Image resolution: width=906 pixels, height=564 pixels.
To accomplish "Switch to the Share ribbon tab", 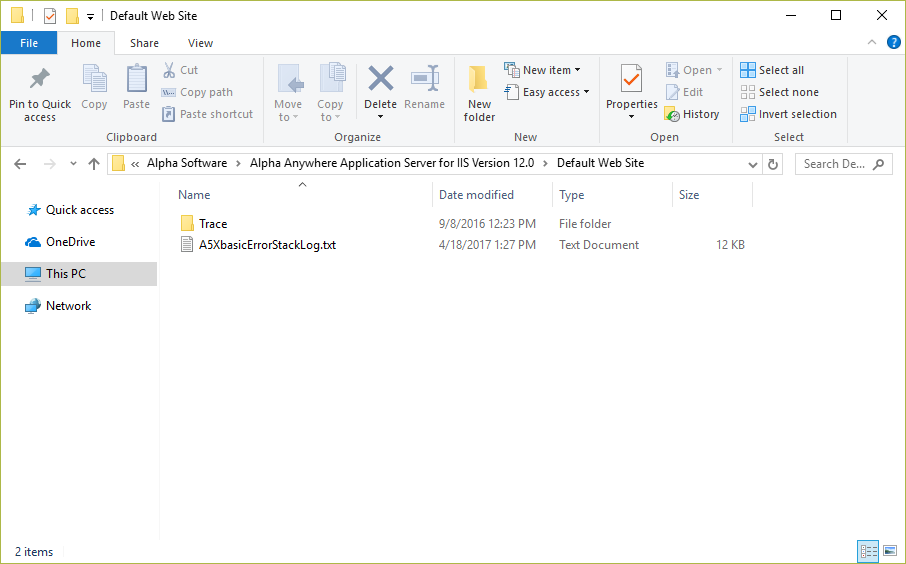I will point(144,43).
